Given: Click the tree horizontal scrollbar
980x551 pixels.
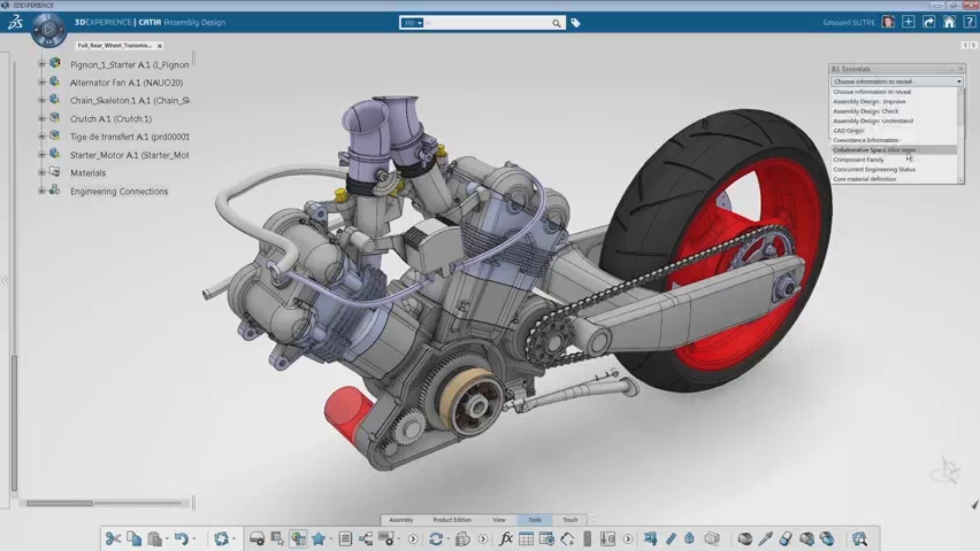Looking at the screenshot, I should (60, 503).
